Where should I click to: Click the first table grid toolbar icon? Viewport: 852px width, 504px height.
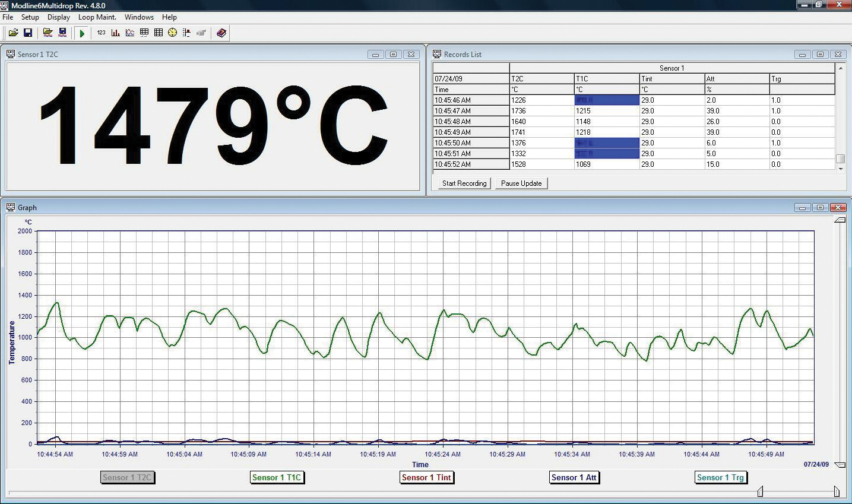(144, 33)
